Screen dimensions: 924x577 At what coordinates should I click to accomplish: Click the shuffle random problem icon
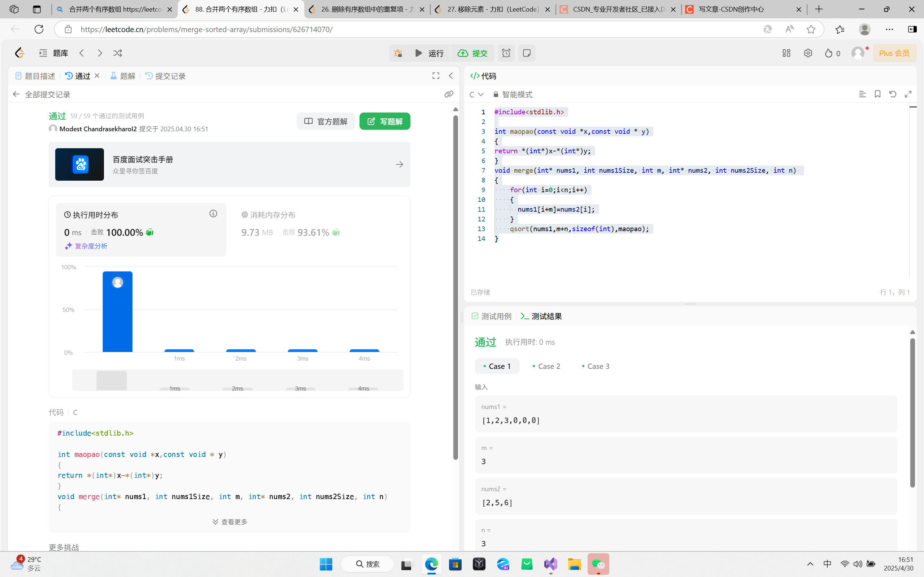click(x=118, y=53)
